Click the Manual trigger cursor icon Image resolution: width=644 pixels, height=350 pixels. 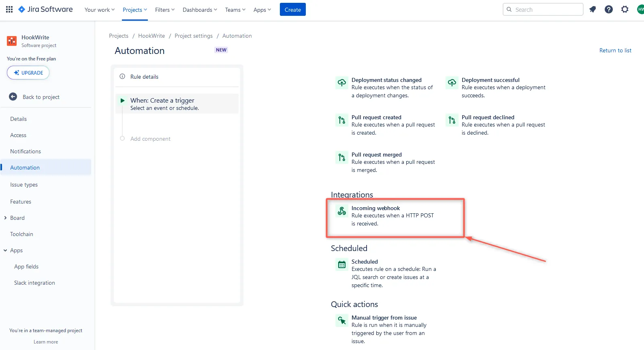click(x=342, y=320)
